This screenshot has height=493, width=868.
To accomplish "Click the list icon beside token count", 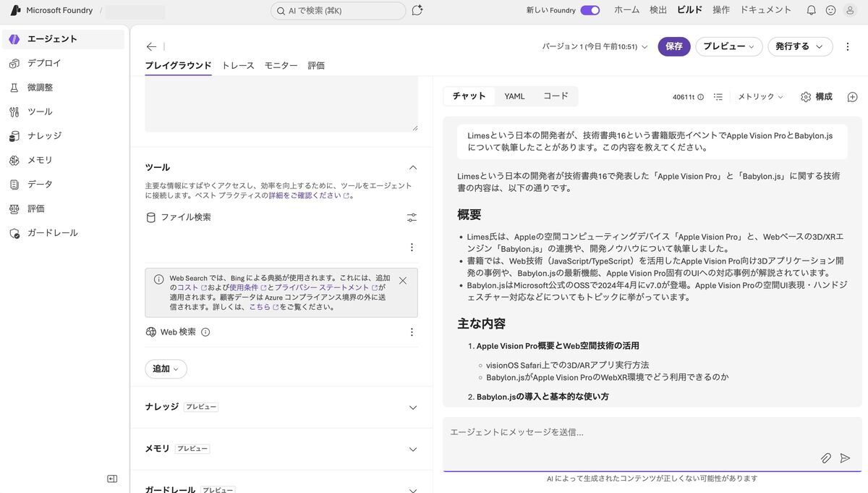I will [x=718, y=96].
